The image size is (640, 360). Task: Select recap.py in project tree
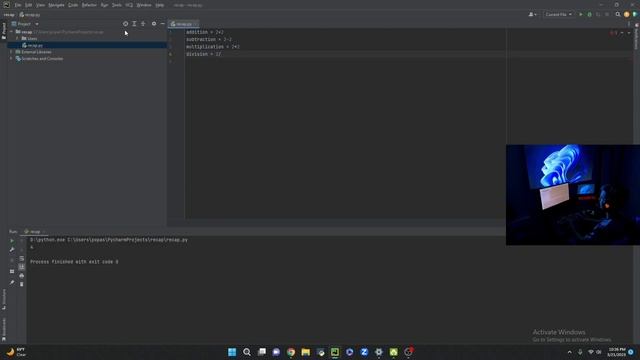point(87,45)
